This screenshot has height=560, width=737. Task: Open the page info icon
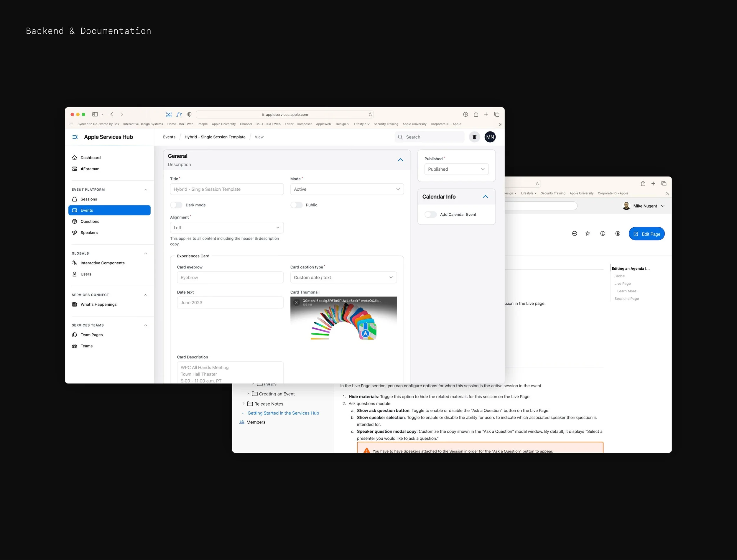(x=603, y=234)
